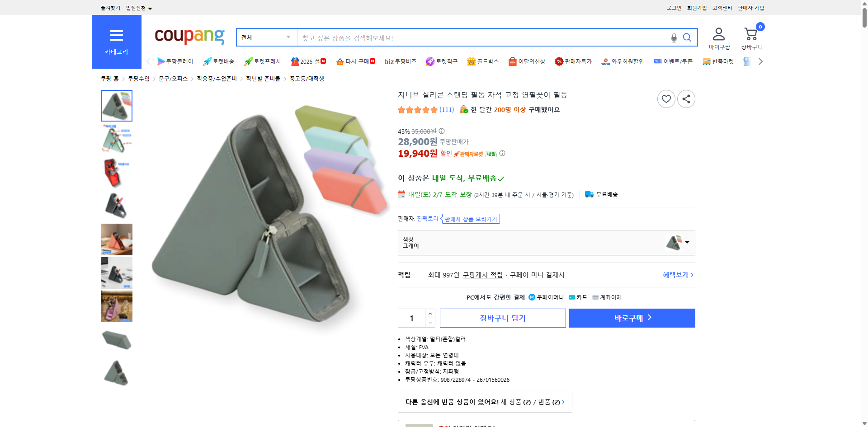868x427 pixels.
Task: Open the 마이쿠팡 account icon
Action: coord(718,34)
